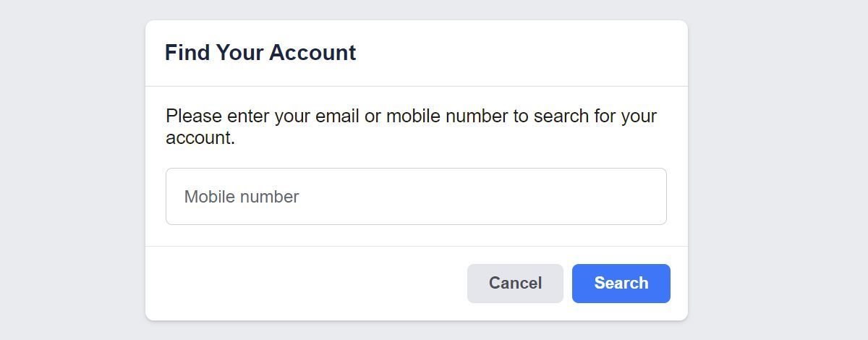The height and width of the screenshot is (340, 868).
Task: Click the white space below the input field
Action: click(416, 235)
